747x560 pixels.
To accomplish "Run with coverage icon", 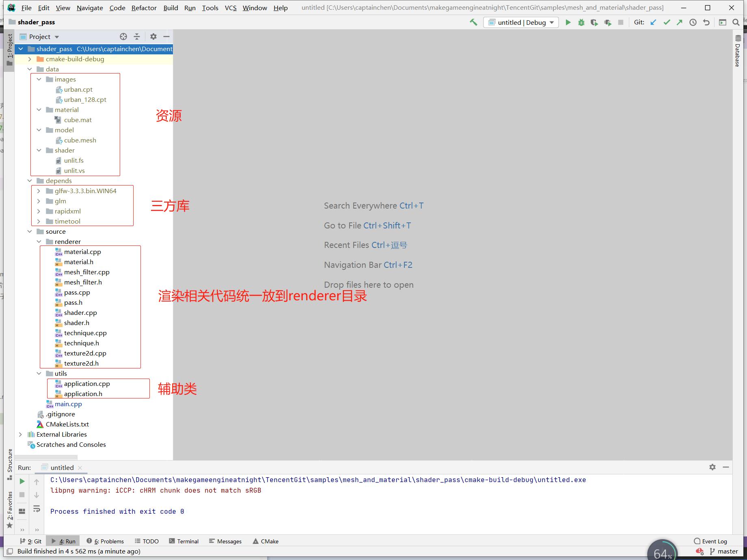I will click(594, 22).
